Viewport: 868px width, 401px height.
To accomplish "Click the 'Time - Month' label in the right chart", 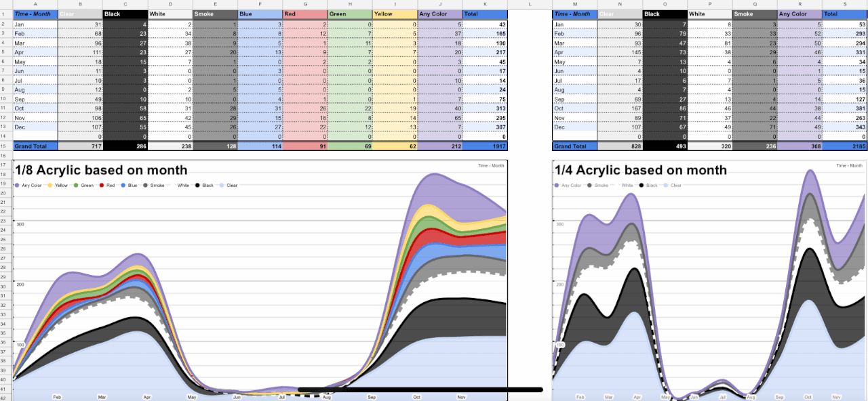I will [x=850, y=165].
